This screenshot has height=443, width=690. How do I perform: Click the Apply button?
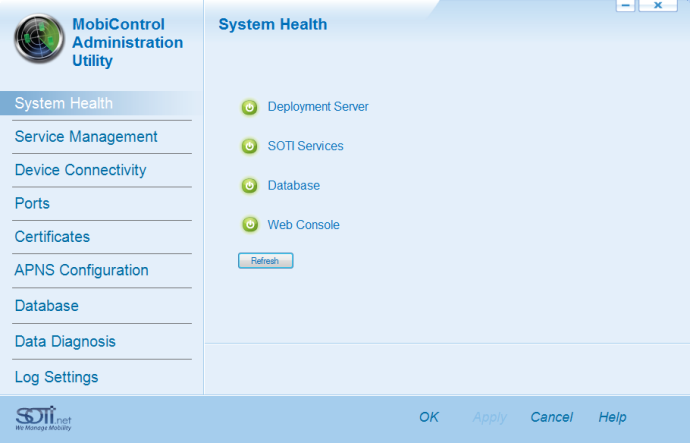490,417
